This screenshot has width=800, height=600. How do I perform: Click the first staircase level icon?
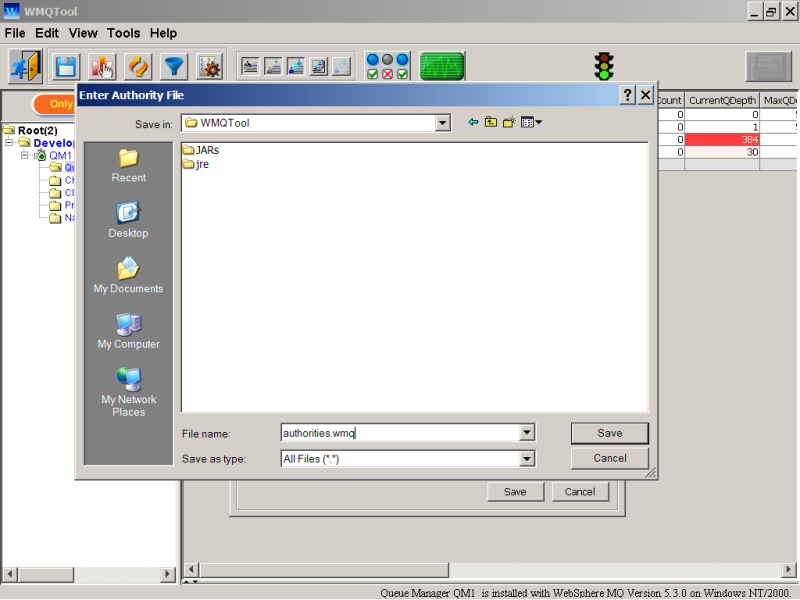click(x=250, y=66)
